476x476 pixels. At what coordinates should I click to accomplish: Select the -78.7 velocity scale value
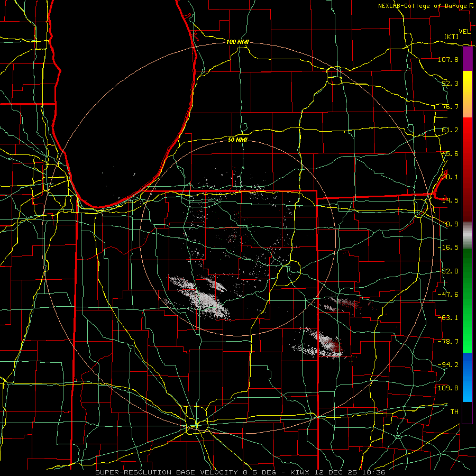tap(448, 342)
